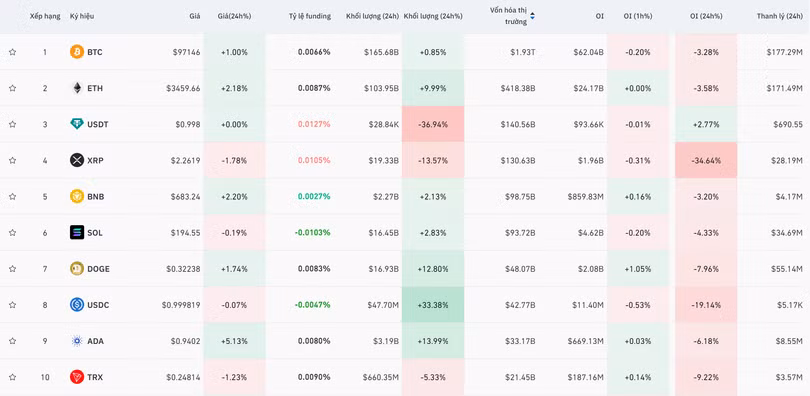Sort by OI (24h%) header
The height and width of the screenshot is (396, 810).
click(706, 17)
